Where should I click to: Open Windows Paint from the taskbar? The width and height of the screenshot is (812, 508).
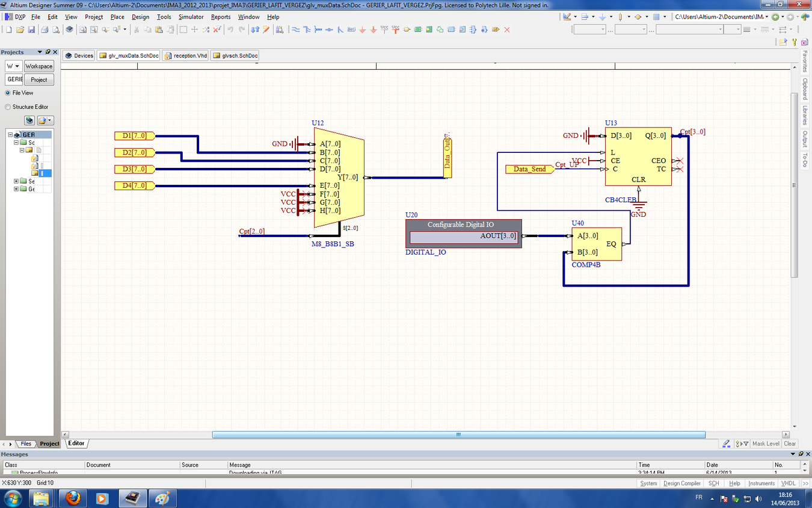tap(162, 498)
